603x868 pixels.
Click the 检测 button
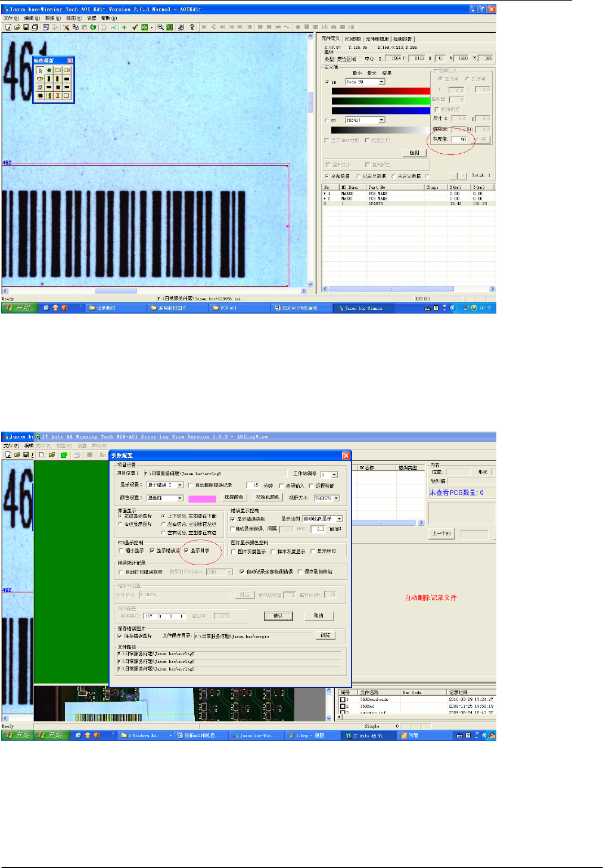point(415,153)
